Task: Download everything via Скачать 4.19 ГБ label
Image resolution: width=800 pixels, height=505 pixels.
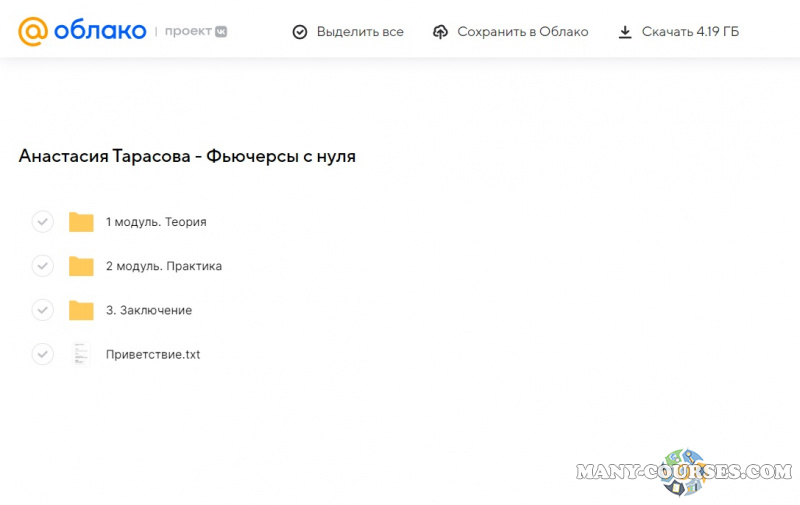Action: tap(690, 32)
